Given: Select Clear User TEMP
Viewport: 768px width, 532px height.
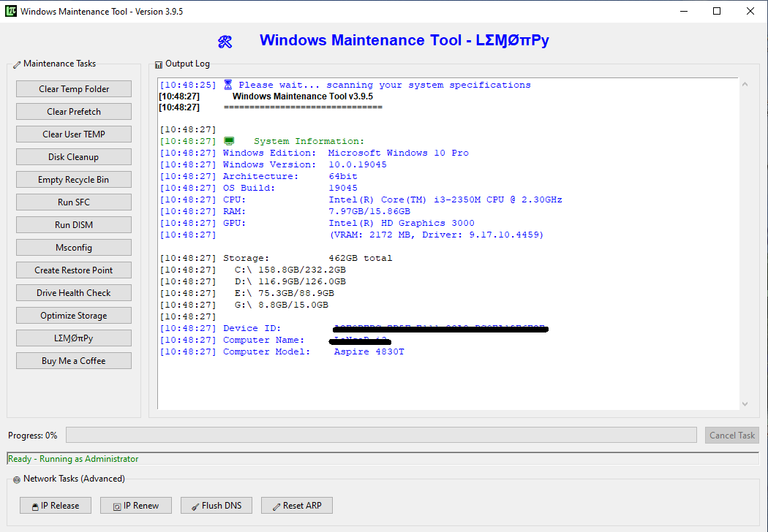Looking at the screenshot, I should [x=74, y=134].
